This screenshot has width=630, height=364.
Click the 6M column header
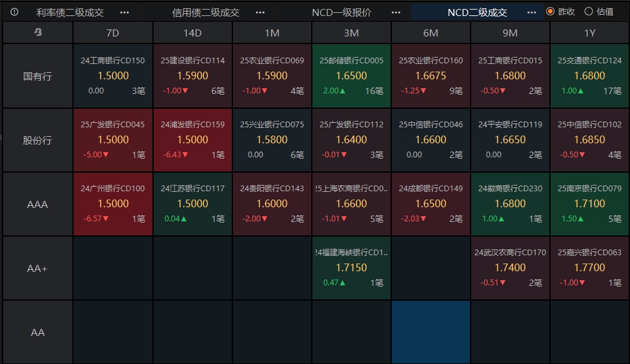(x=431, y=33)
